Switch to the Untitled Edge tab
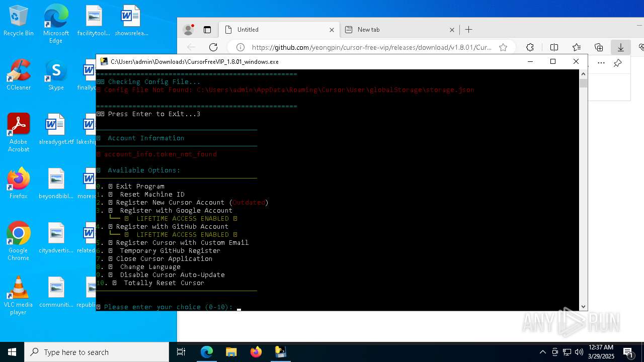Image resolution: width=644 pixels, height=362 pixels. [x=279, y=30]
